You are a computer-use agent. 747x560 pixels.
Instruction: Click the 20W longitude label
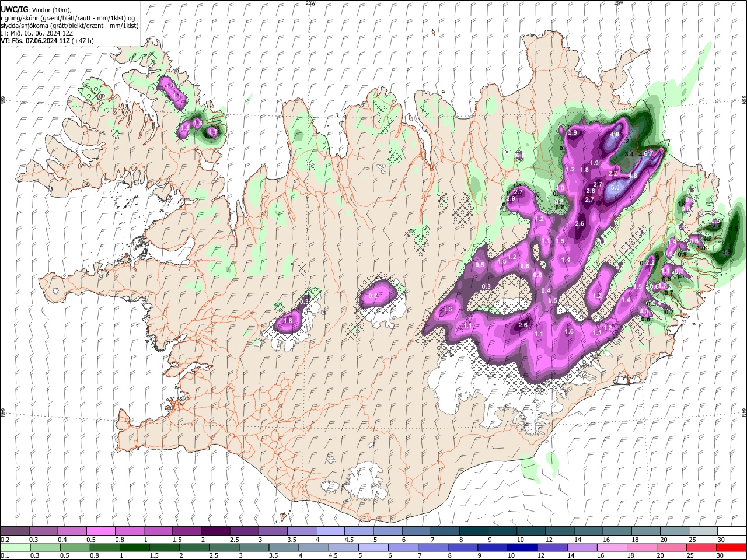point(310,3)
